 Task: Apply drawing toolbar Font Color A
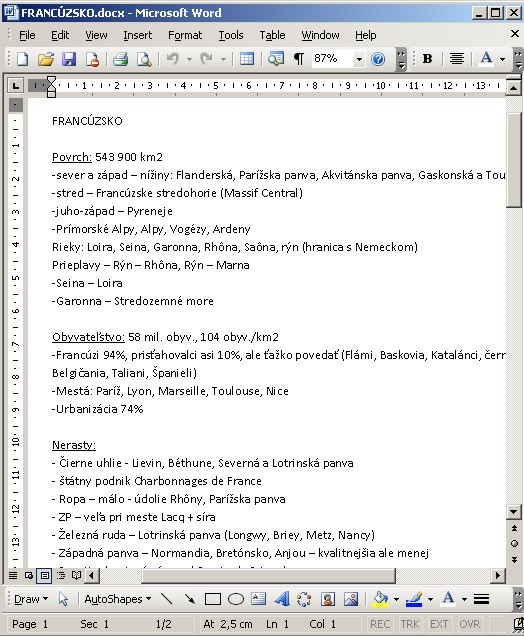(x=449, y=599)
